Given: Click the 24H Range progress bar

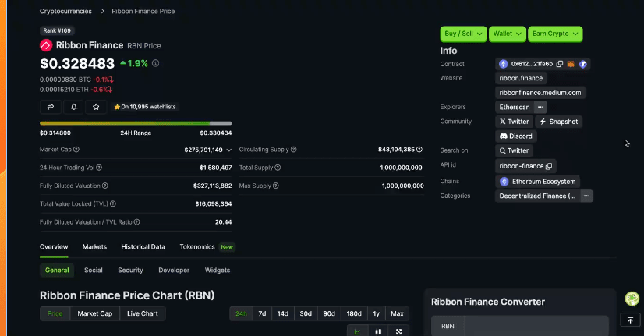Looking at the screenshot, I should (x=136, y=123).
